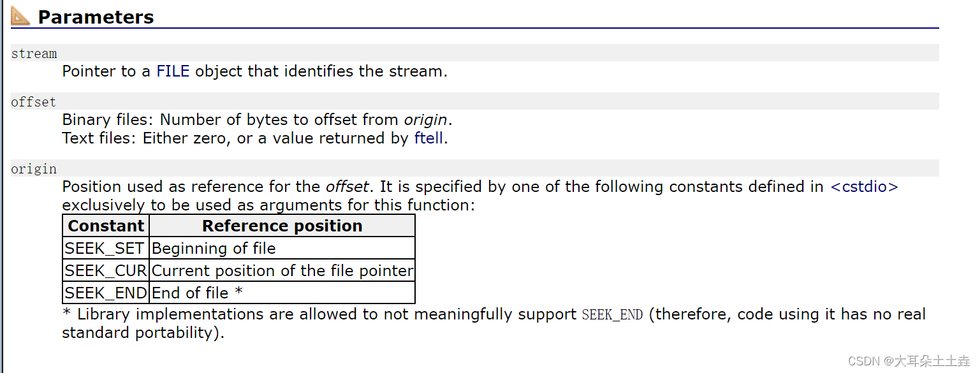Click the italic offset word in origin description
980x373 pixels.
[347, 187]
